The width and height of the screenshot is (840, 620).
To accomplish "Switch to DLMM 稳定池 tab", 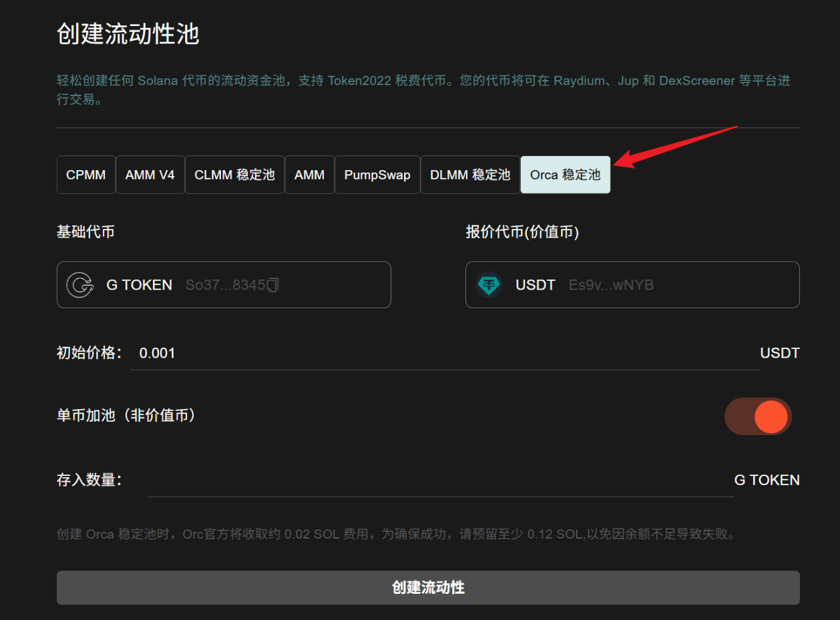I will pos(470,175).
